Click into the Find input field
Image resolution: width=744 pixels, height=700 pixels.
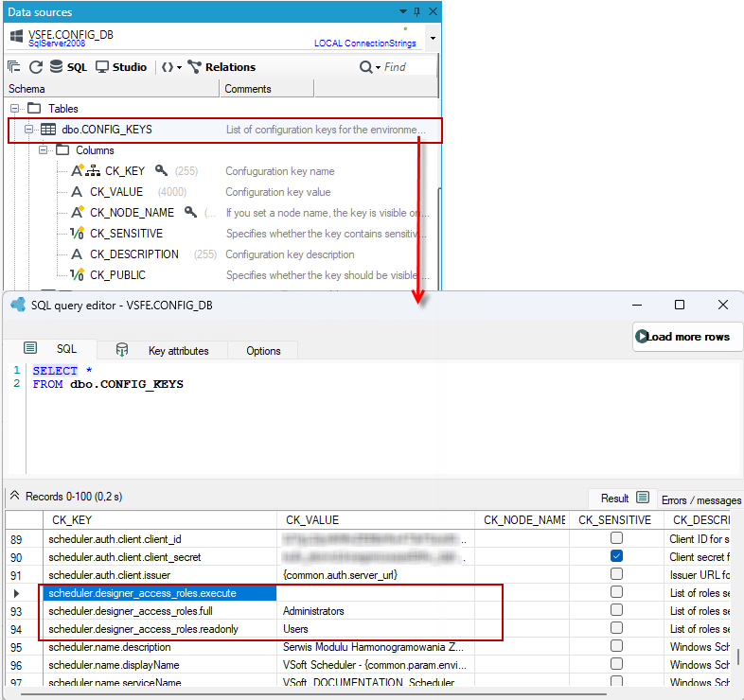(408, 67)
